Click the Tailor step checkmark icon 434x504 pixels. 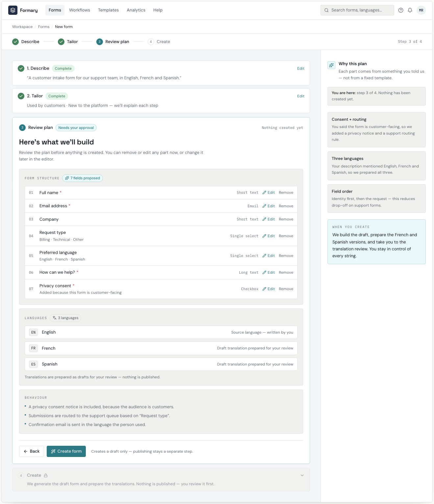[61, 42]
